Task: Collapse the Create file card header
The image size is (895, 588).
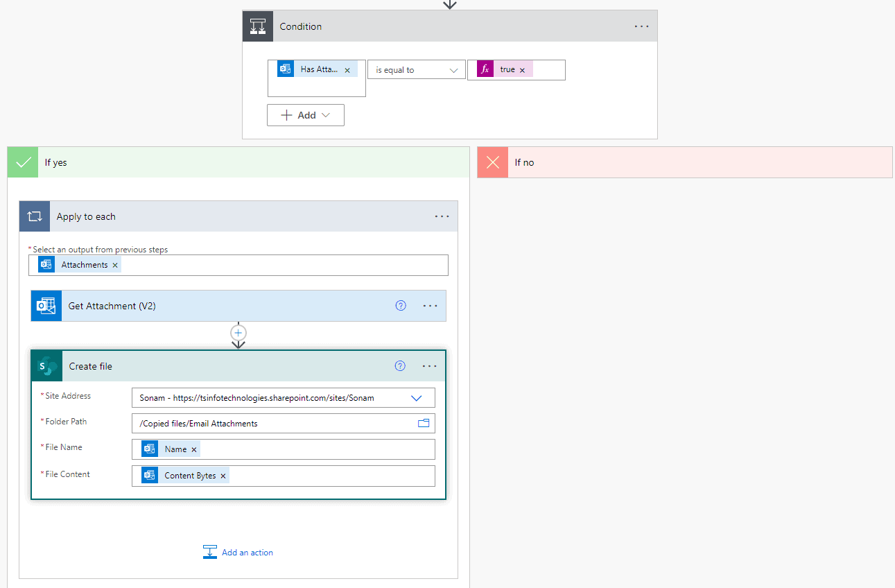Action: click(238, 366)
